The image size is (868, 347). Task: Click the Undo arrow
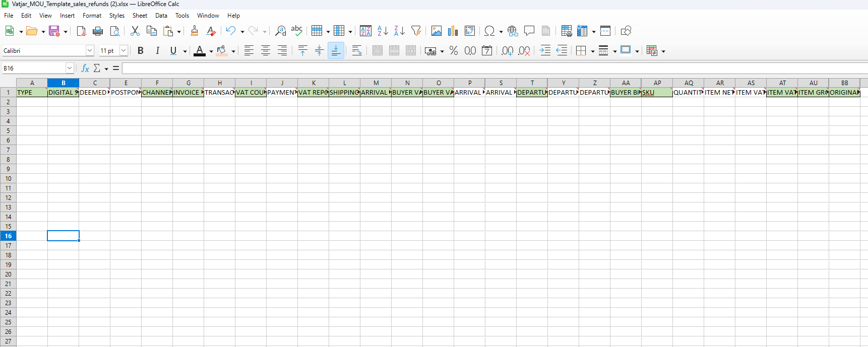point(231,31)
